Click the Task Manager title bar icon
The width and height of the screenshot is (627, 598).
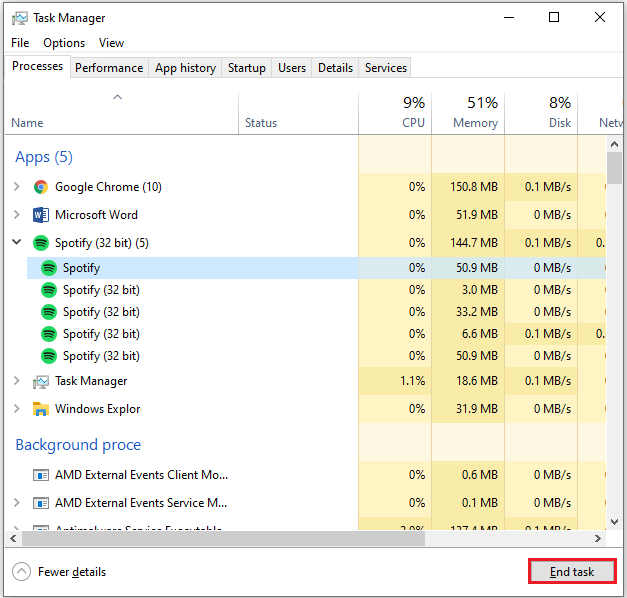(20, 18)
